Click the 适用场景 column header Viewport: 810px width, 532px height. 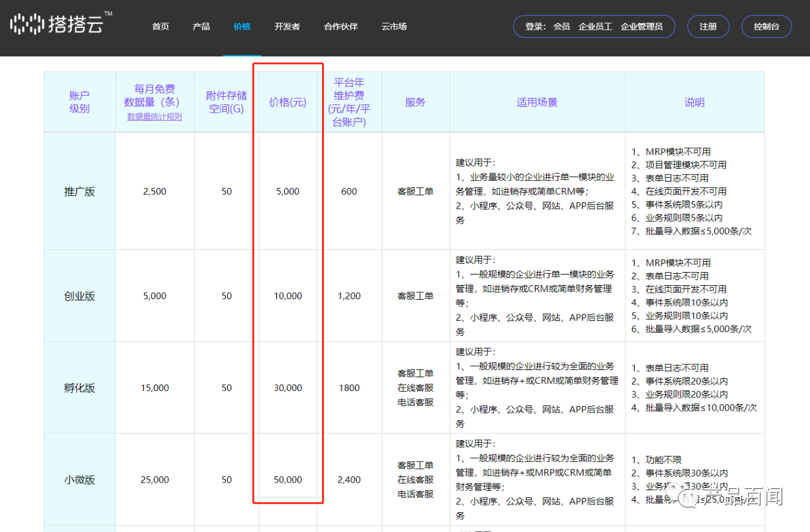pyautogui.click(x=537, y=102)
